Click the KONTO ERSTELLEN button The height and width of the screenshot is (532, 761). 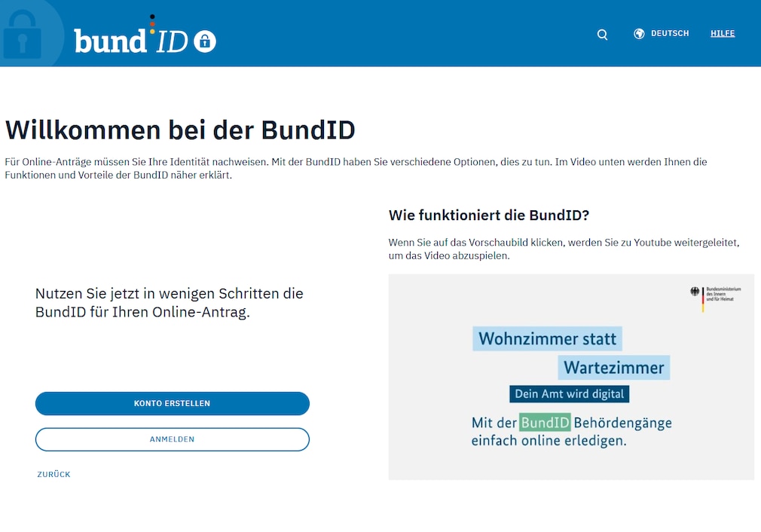173,403
